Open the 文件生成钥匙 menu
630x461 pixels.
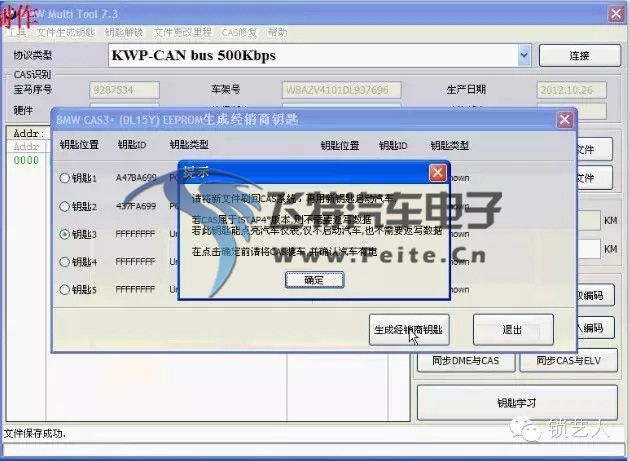coord(66,33)
